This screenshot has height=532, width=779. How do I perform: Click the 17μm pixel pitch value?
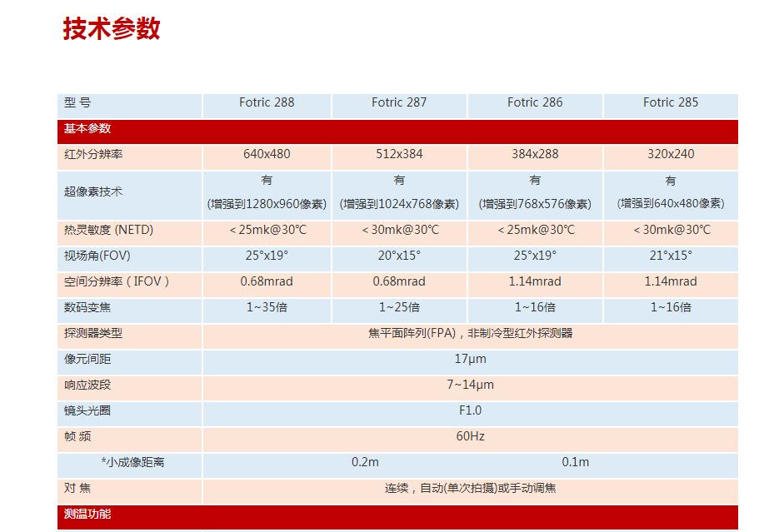tap(471, 359)
